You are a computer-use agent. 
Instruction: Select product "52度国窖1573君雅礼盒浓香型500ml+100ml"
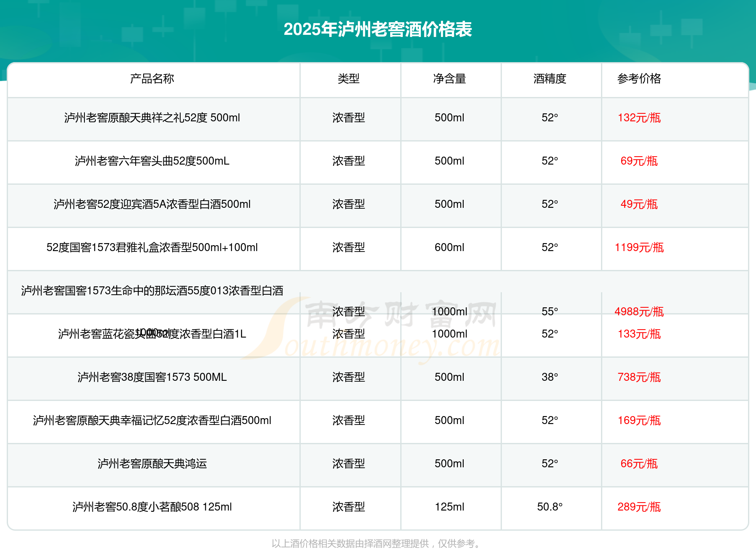tap(152, 247)
